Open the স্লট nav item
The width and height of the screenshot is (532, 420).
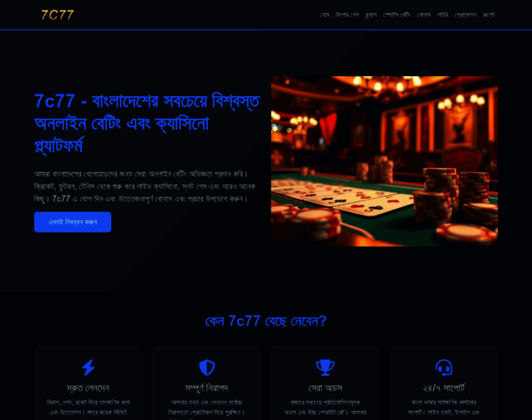point(489,15)
